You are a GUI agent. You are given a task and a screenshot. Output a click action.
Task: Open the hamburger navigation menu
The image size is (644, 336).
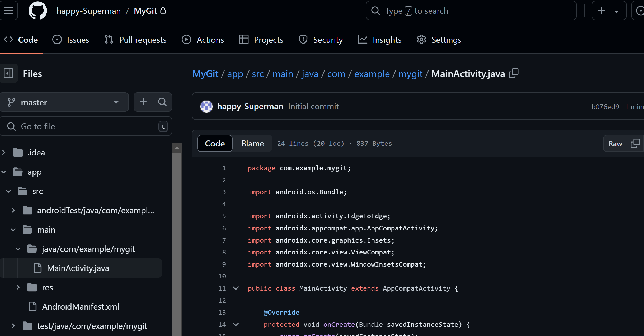8,11
